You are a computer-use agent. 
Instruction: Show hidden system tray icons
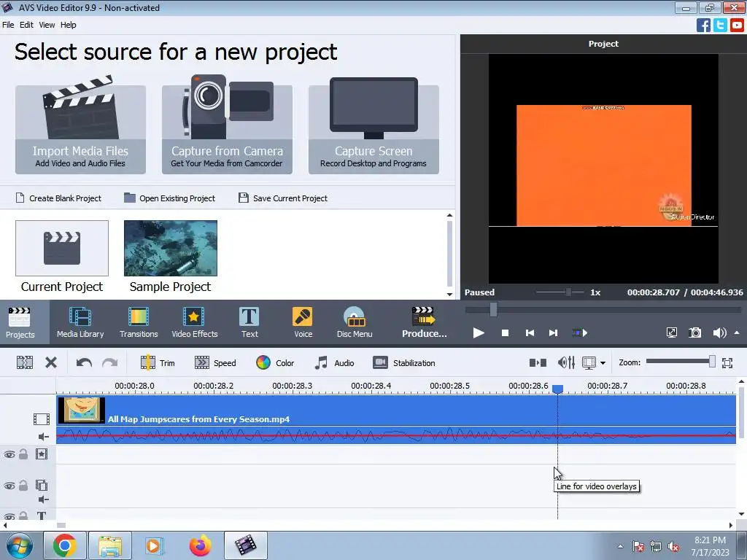(620, 546)
